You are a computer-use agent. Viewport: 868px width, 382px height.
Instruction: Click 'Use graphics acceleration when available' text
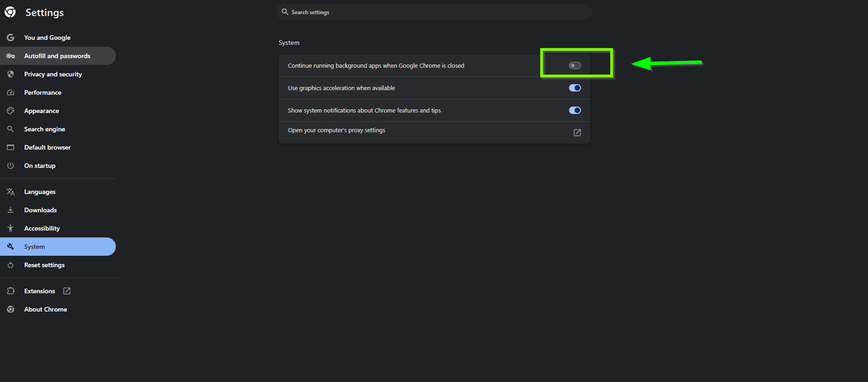(x=341, y=88)
